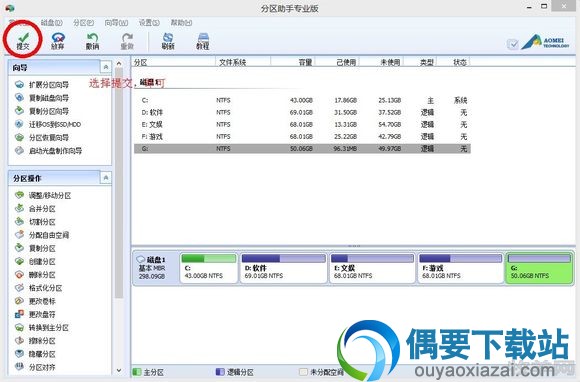
Task: Open the 设置(S) menu
Action: tap(149, 23)
